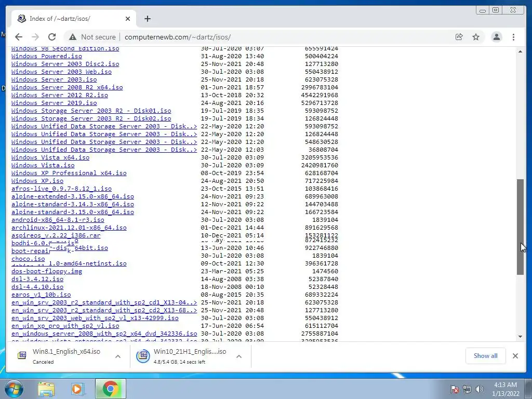Download alpine-standard-3.15.0-x86_64.iso

73,212
